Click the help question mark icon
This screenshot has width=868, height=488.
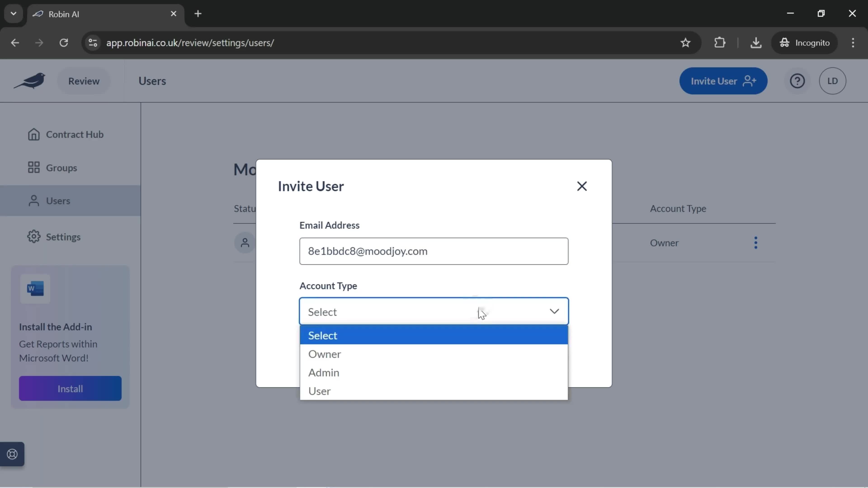[798, 80]
